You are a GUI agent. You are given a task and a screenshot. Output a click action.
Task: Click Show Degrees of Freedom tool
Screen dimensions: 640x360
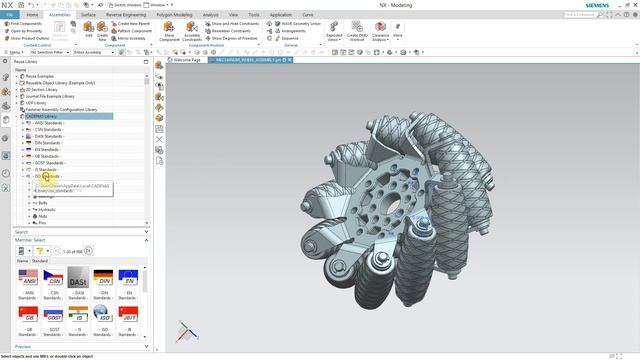231,38
